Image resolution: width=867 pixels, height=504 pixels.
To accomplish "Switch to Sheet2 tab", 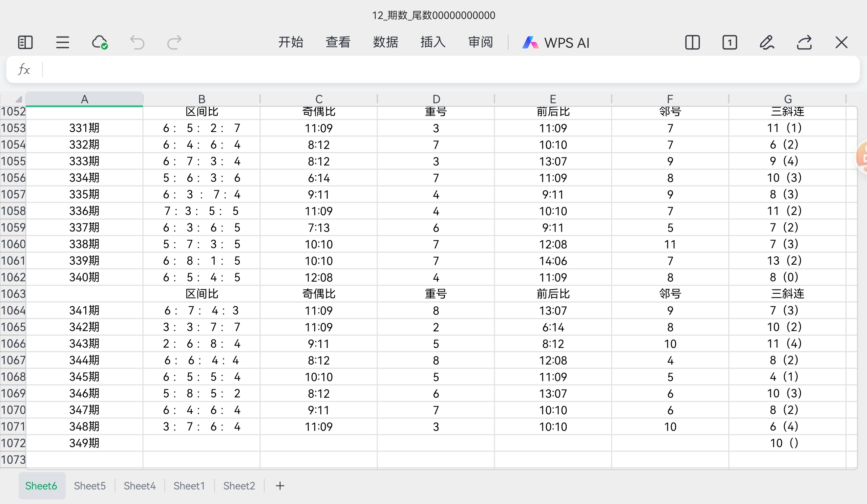I will [239, 486].
